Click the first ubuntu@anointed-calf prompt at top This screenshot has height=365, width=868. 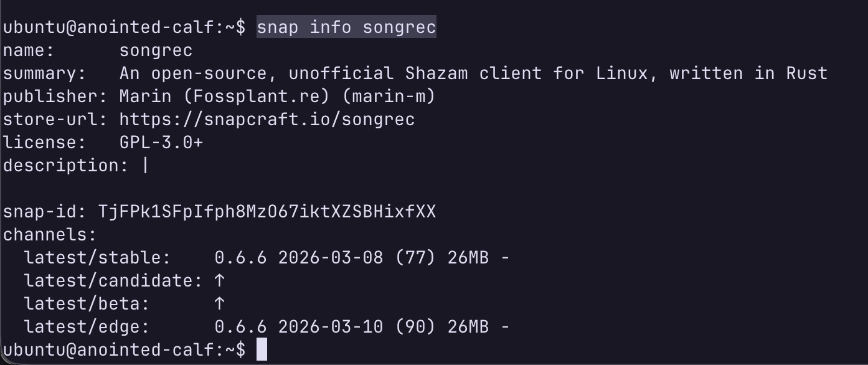click(125, 27)
